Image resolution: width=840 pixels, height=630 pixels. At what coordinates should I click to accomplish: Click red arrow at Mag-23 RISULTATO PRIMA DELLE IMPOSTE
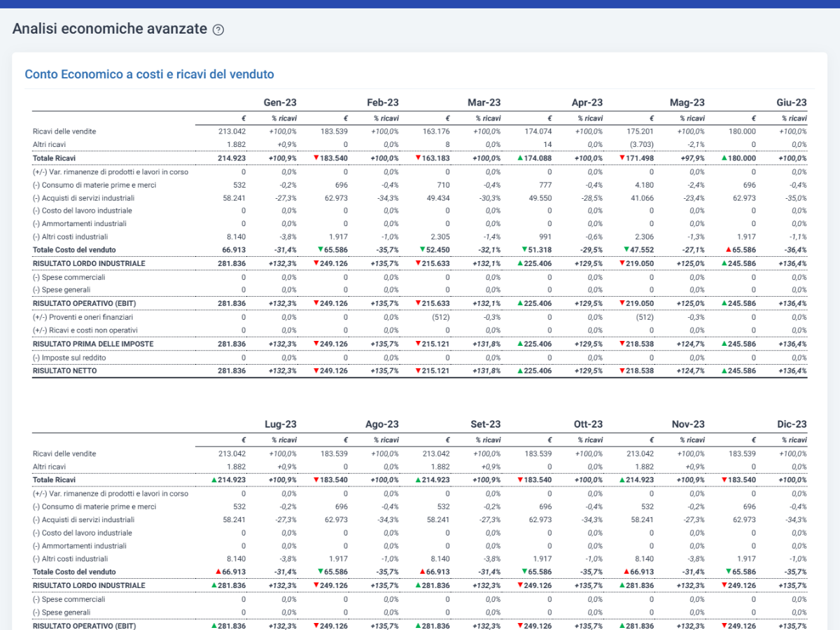point(622,344)
